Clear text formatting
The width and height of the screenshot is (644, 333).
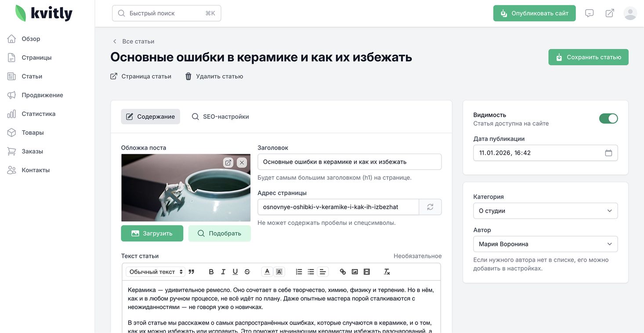click(387, 272)
